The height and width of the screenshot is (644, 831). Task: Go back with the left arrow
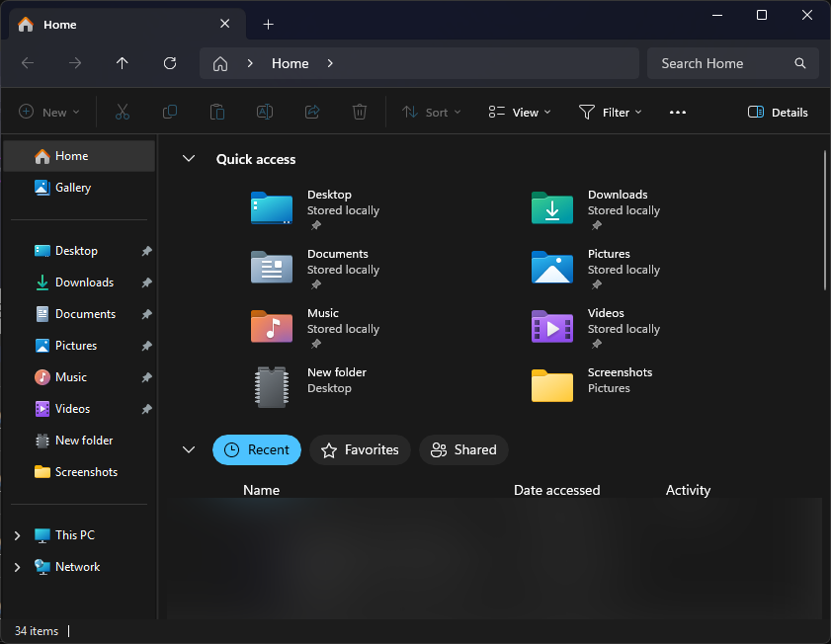click(28, 63)
